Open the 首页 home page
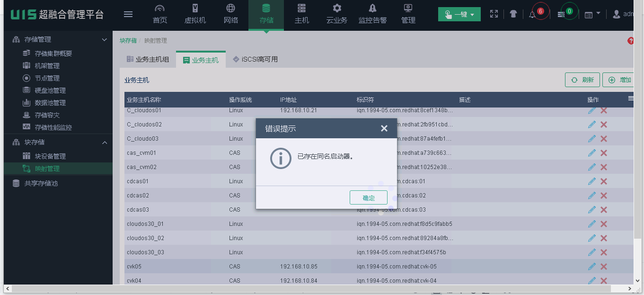Viewport: 644px width, 295px height. [160, 14]
